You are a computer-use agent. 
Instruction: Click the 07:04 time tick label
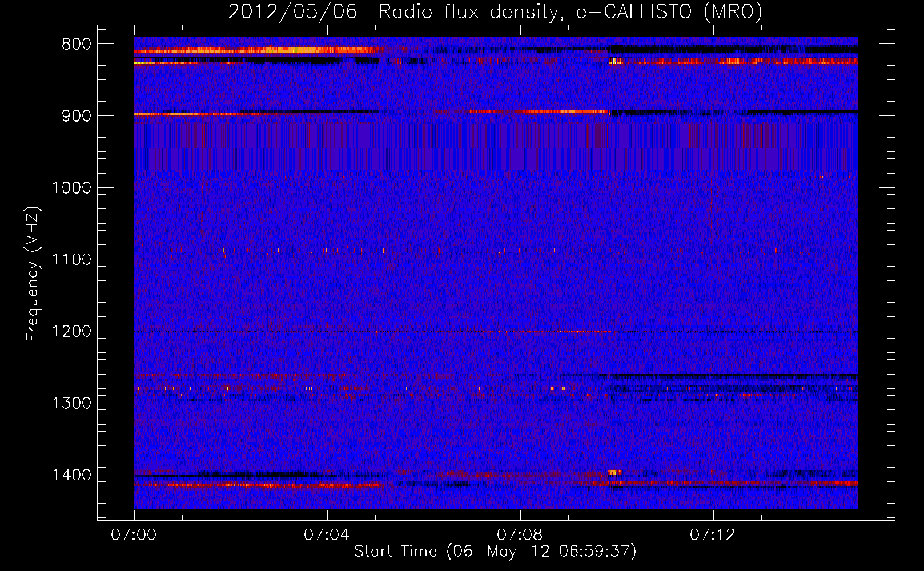327,535
